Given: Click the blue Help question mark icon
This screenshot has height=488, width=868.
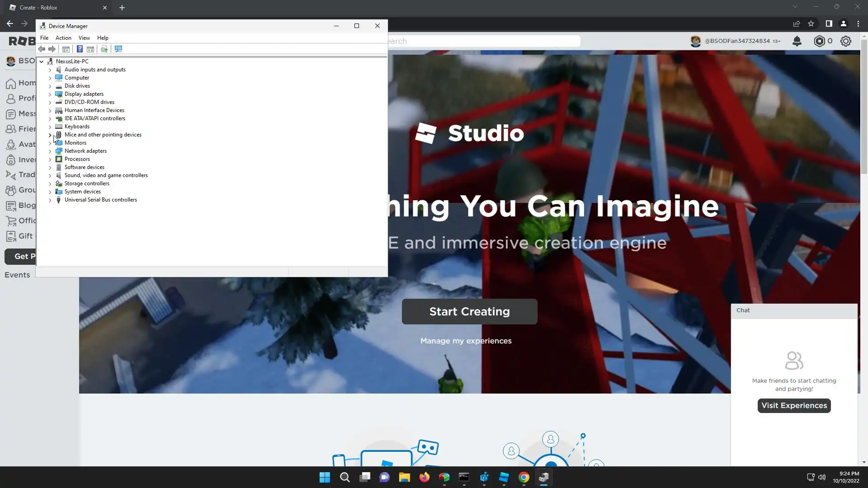Looking at the screenshot, I should (x=80, y=49).
